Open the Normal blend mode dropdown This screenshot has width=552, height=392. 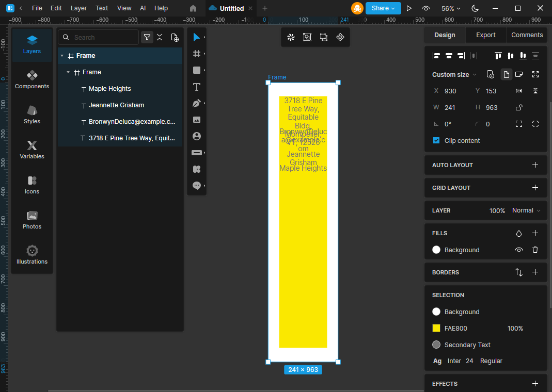pos(526,210)
